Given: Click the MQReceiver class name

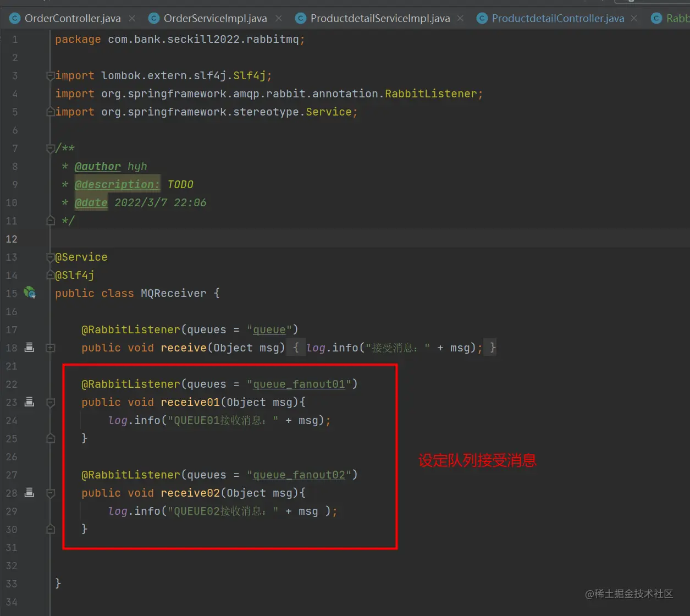Looking at the screenshot, I should click(x=174, y=293).
